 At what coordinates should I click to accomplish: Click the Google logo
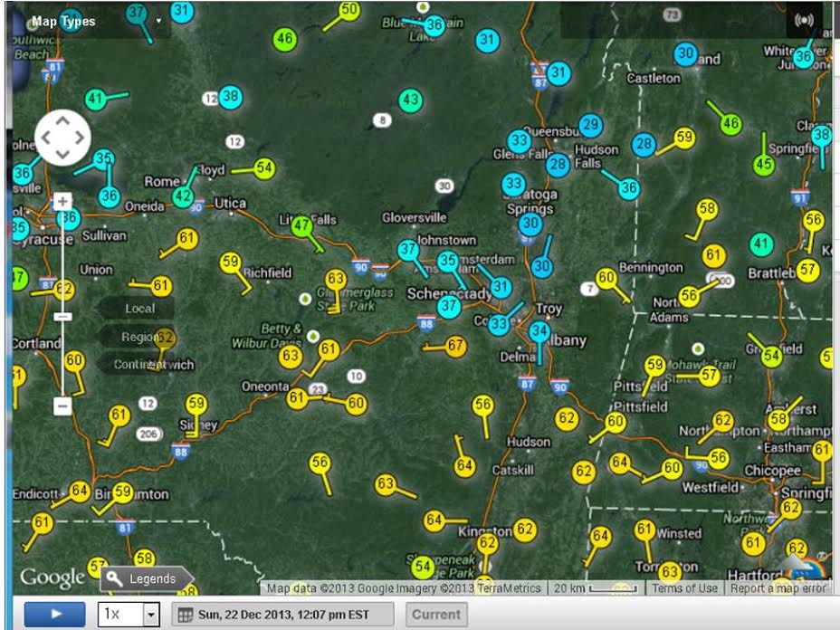[x=52, y=577]
